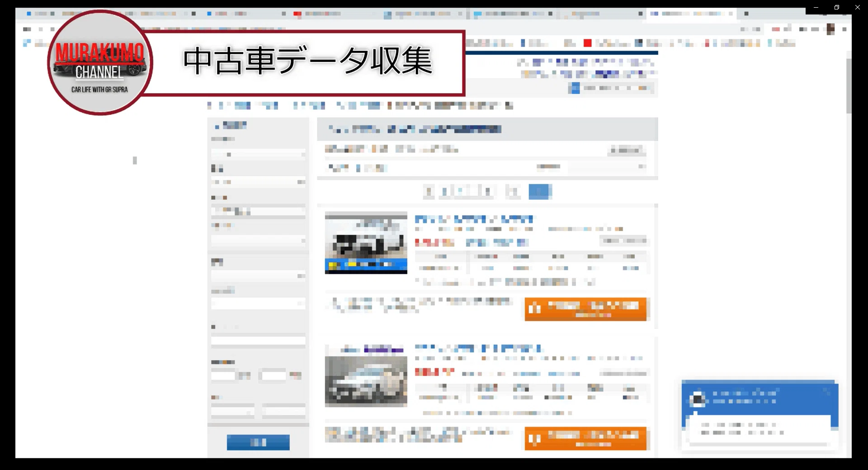Open the first listing's white car thumbnail
The height and width of the screenshot is (470, 868).
pos(366,243)
